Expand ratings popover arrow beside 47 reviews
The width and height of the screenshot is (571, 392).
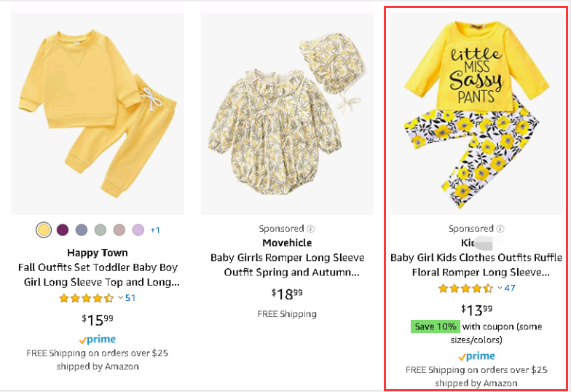(499, 289)
